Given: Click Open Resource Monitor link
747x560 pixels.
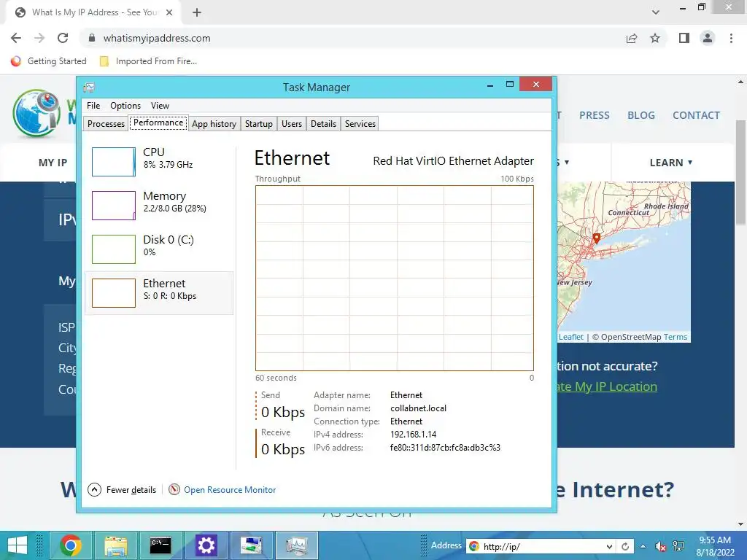Looking at the screenshot, I should click(x=230, y=489).
